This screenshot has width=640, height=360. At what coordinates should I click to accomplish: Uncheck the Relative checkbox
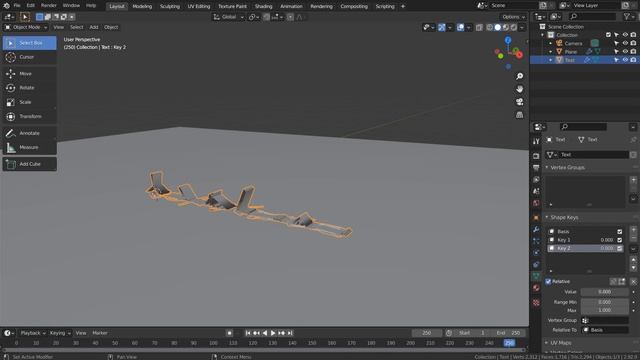click(548, 282)
